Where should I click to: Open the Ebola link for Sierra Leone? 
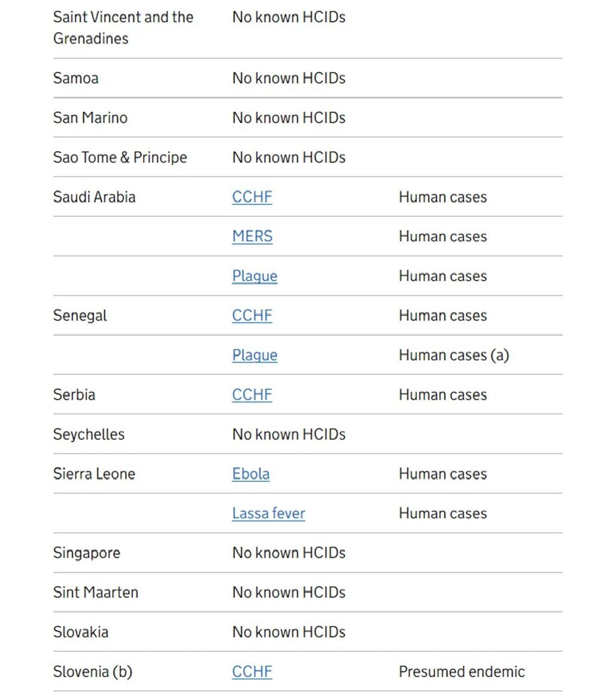[251, 473]
